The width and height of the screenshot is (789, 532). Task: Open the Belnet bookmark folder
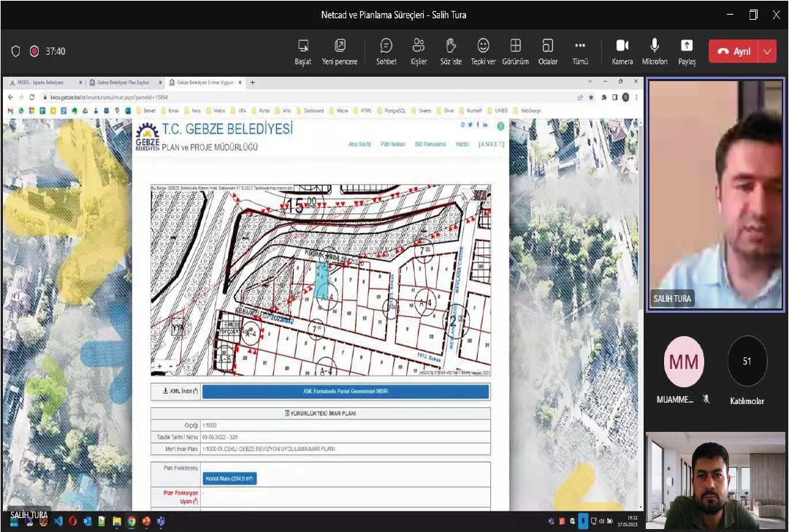(x=145, y=111)
